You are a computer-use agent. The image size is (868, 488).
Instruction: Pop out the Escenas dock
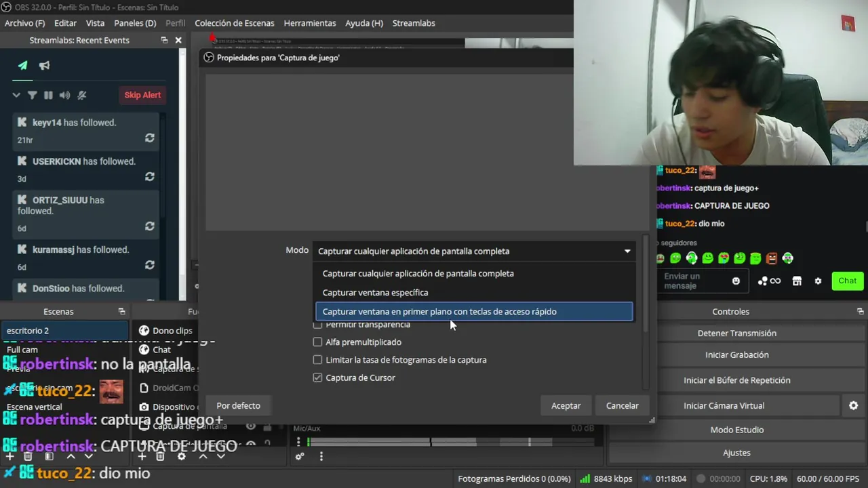pos(121,311)
